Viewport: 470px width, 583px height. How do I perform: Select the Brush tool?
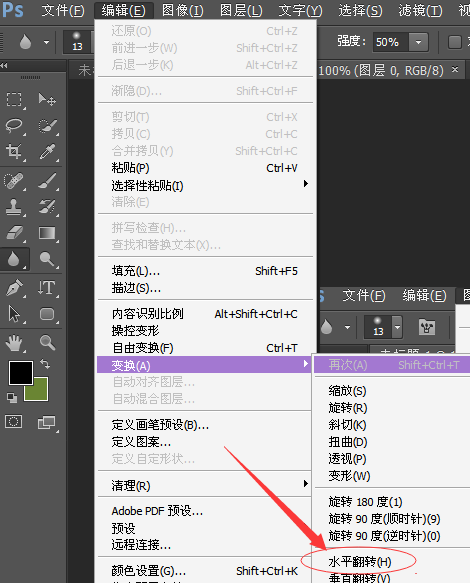pyautogui.click(x=47, y=181)
